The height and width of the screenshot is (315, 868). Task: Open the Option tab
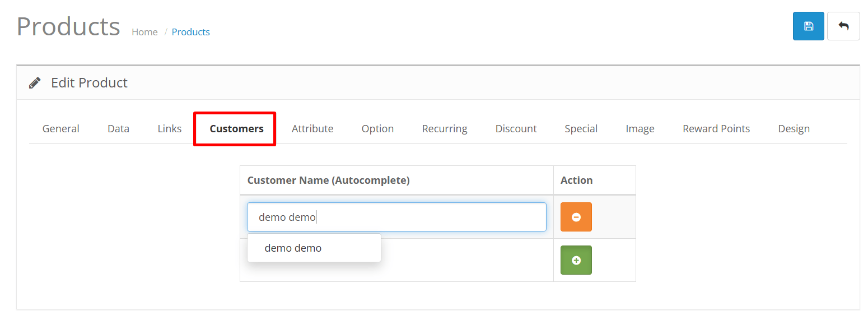(377, 129)
